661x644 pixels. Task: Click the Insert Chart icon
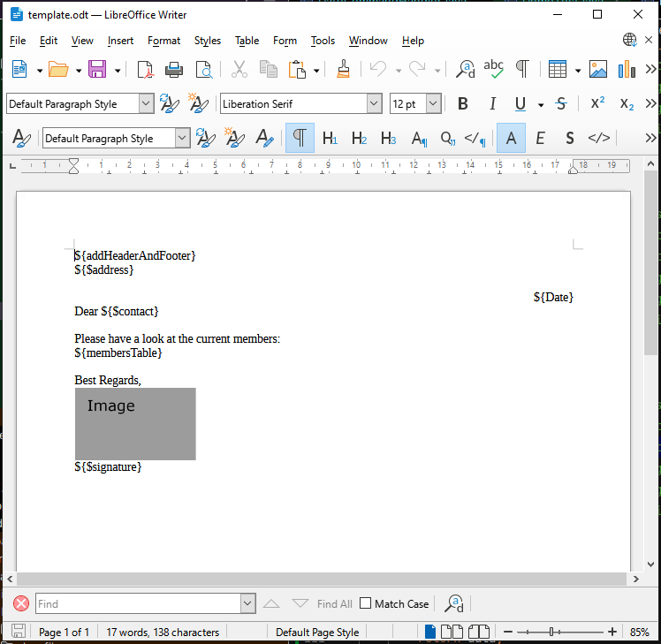click(x=627, y=70)
